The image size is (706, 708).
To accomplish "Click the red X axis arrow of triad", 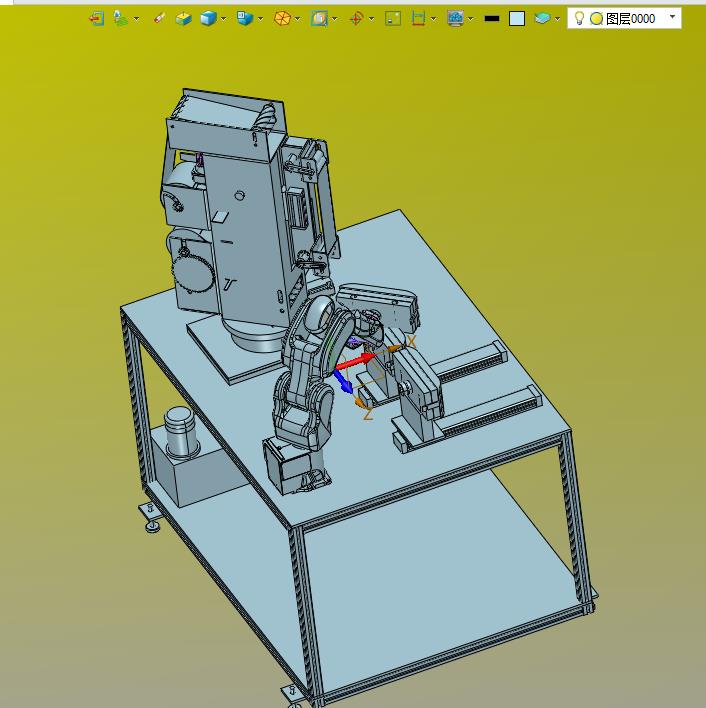I will coord(357,361).
